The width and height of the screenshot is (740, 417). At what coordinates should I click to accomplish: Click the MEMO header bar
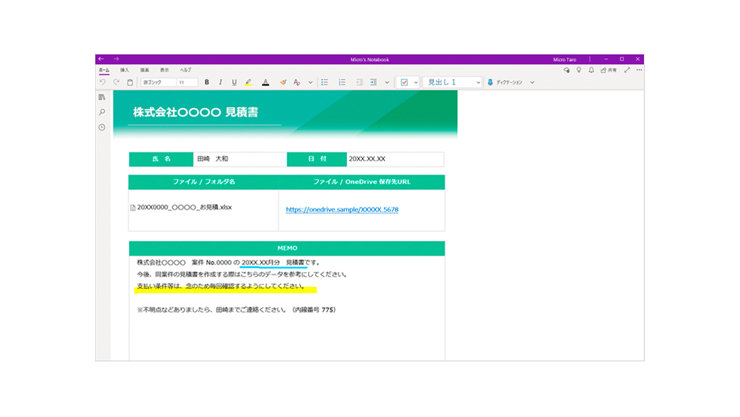(287, 248)
